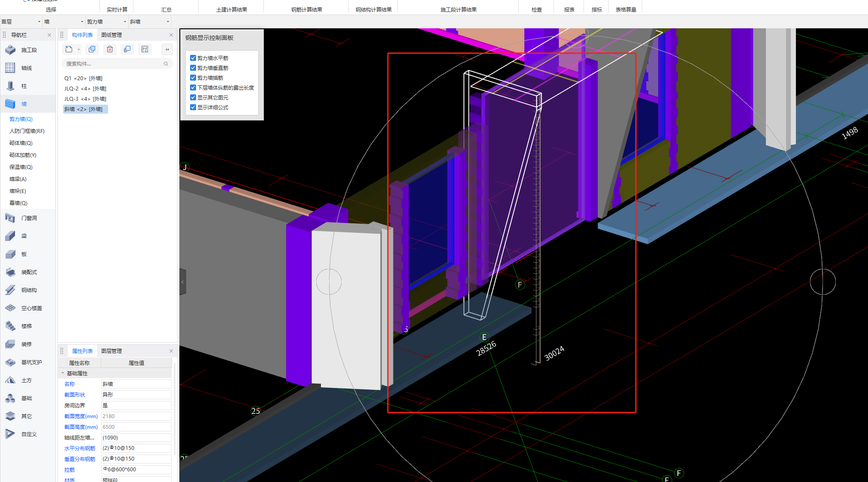Toggle 显示详细公式 checkbox

(x=193, y=107)
